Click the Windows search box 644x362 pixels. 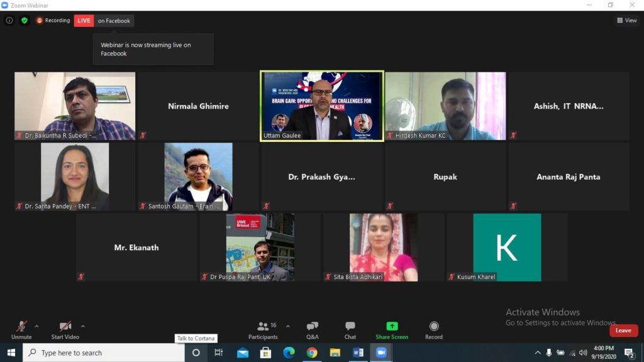[x=104, y=353]
